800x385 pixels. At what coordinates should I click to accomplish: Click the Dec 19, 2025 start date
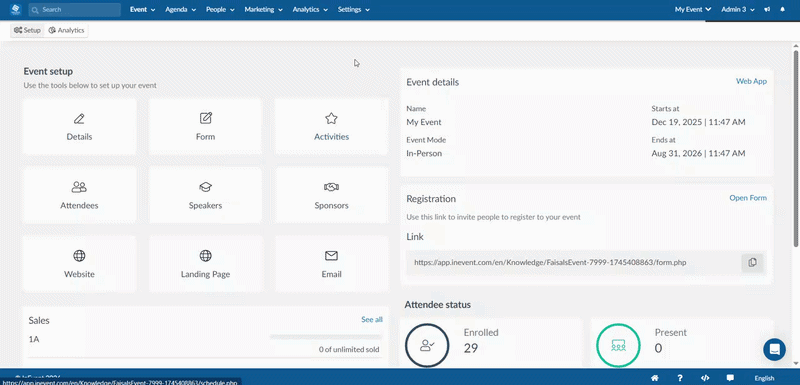click(698, 122)
